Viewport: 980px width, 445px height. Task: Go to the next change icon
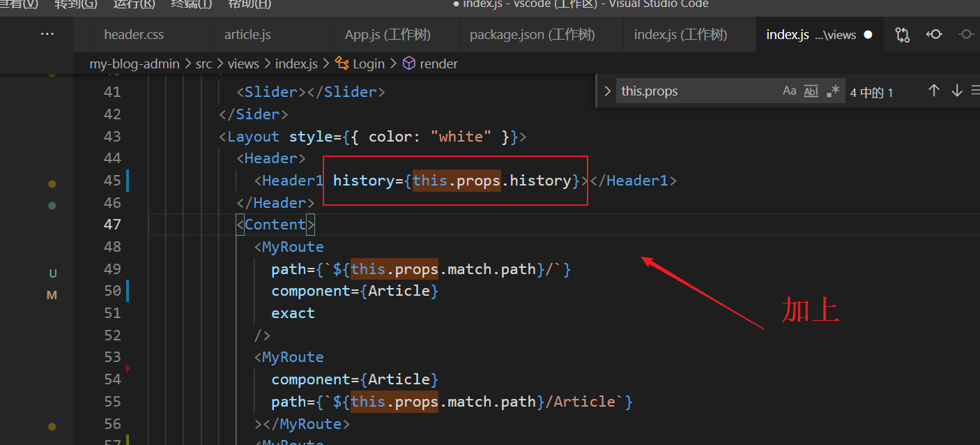966,34
